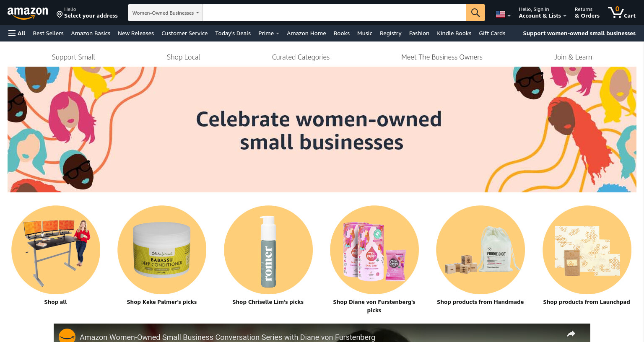Open Shop products from Handmade circle

(x=480, y=250)
